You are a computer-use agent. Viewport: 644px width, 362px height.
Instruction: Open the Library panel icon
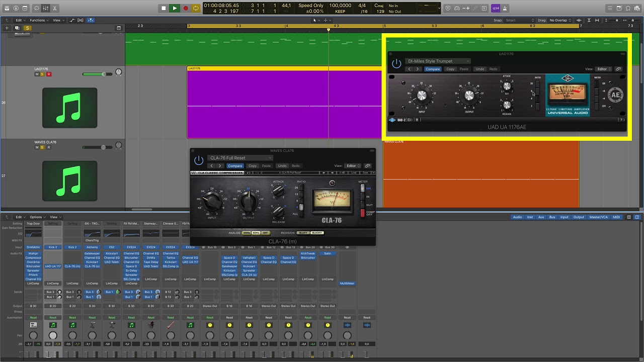coord(6,8)
